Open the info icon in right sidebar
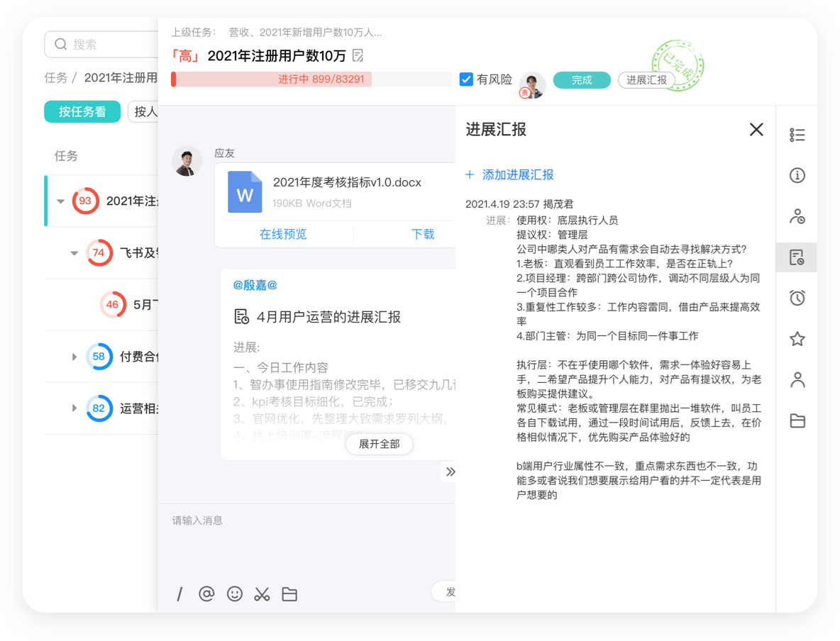The width and height of the screenshot is (840, 641). click(x=797, y=175)
